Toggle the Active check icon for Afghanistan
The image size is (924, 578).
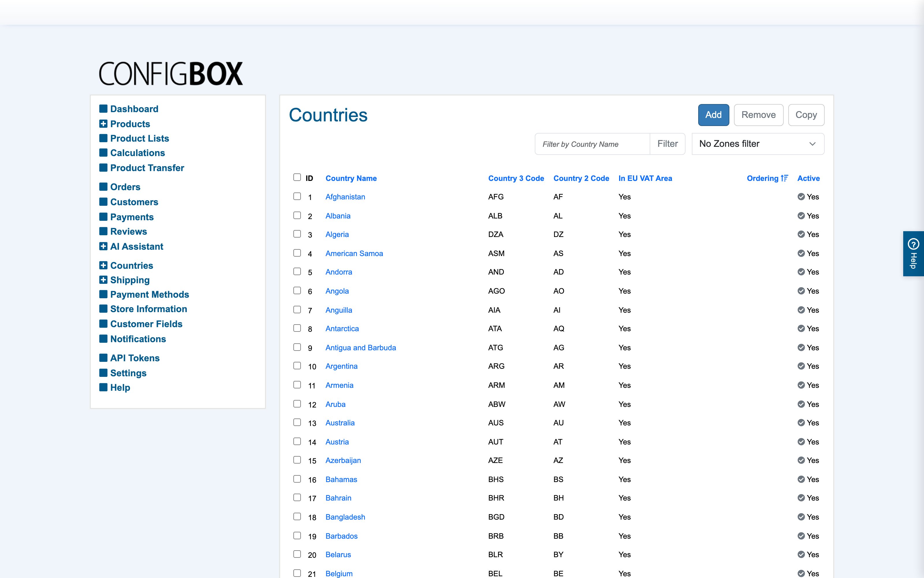tap(801, 197)
